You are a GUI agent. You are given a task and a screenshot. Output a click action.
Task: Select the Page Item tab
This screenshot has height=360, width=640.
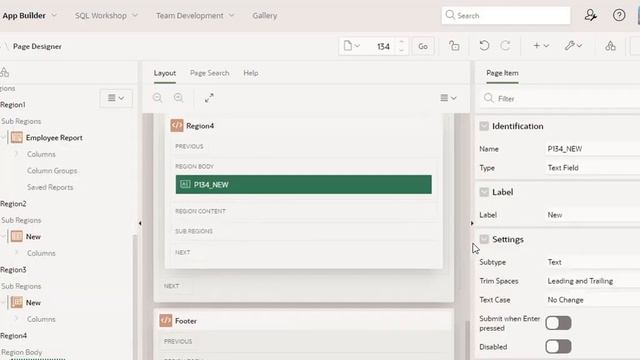click(x=502, y=73)
